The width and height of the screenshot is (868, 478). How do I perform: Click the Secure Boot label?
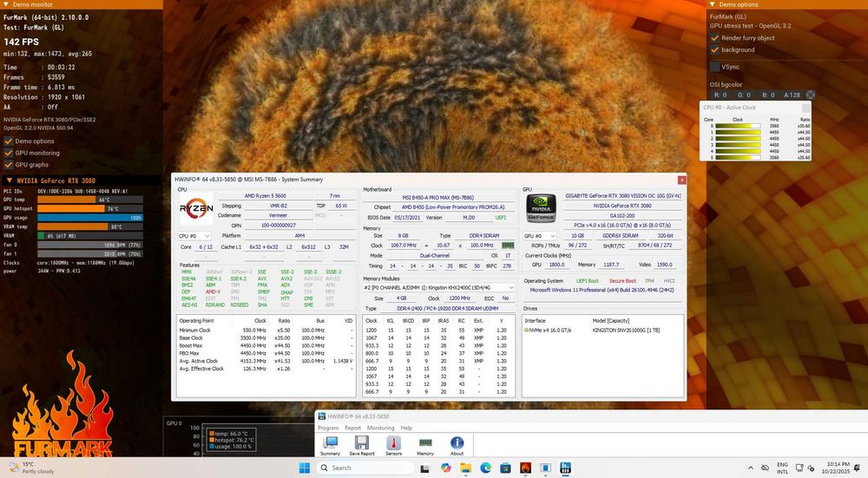pyautogui.click(x=622, y=281)
